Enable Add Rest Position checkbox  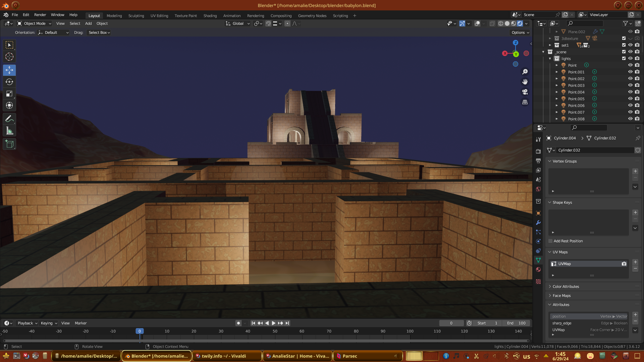[x=550, y=241]
